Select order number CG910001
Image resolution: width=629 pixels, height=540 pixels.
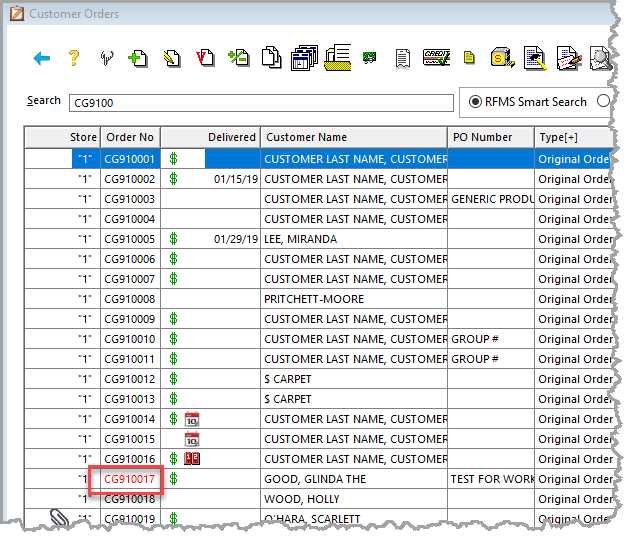[130, 159]
